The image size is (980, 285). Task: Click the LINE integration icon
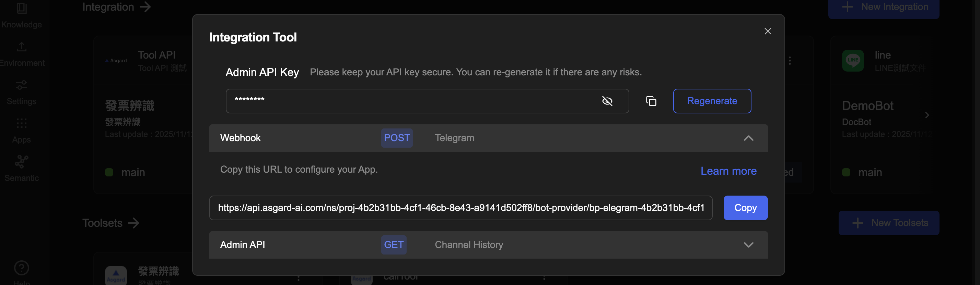pyautogui.click(x=853, y=61)
